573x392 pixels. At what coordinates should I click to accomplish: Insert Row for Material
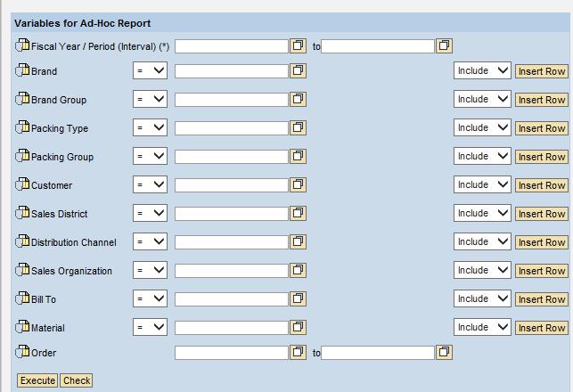(542, 328)
